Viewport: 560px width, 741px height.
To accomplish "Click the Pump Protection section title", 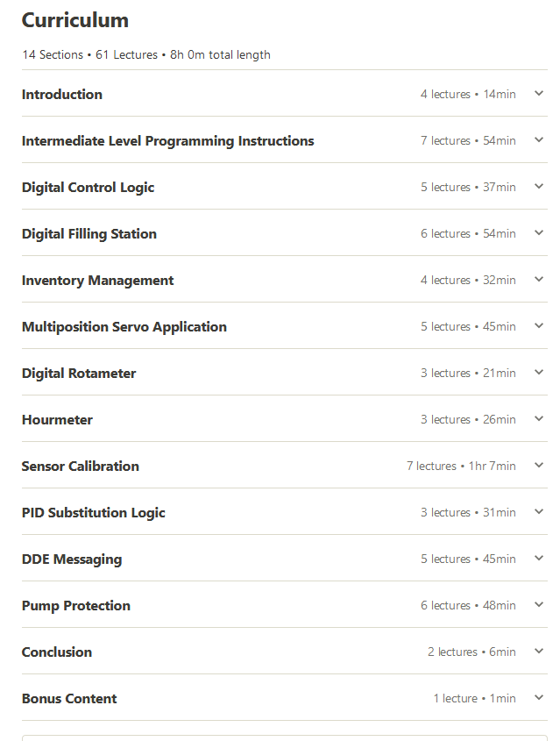I will 76,606.
